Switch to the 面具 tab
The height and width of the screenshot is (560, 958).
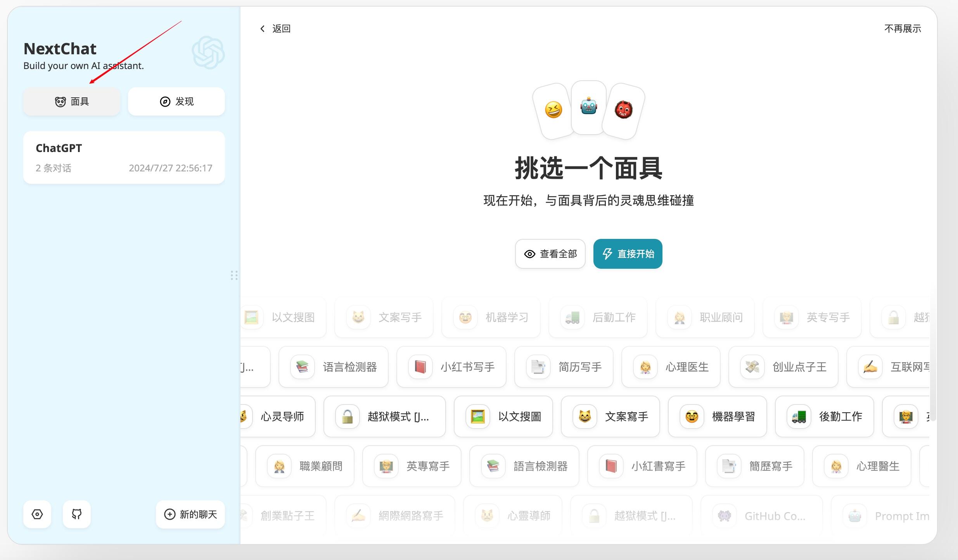pos(71,101)
